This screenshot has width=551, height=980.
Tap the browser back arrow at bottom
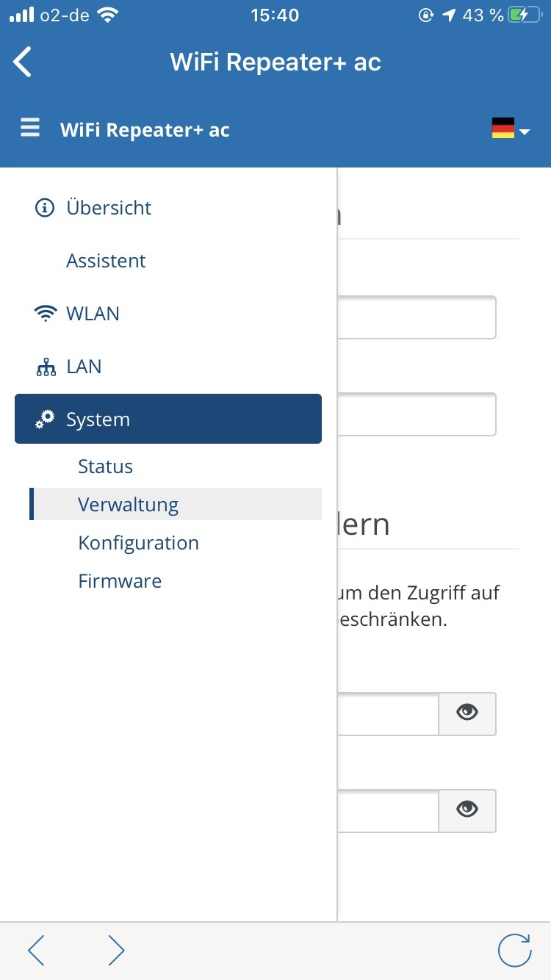[37, 950]
